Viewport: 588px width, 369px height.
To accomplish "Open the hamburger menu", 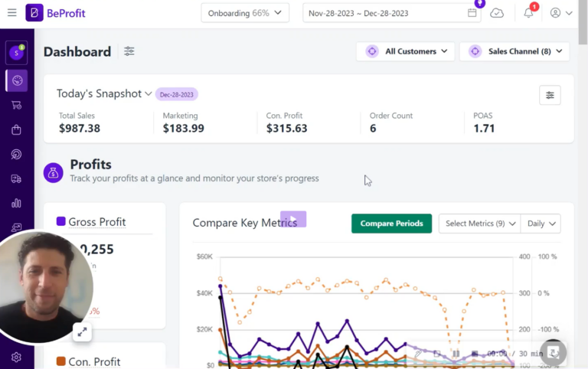I will [x=12, y=13].
